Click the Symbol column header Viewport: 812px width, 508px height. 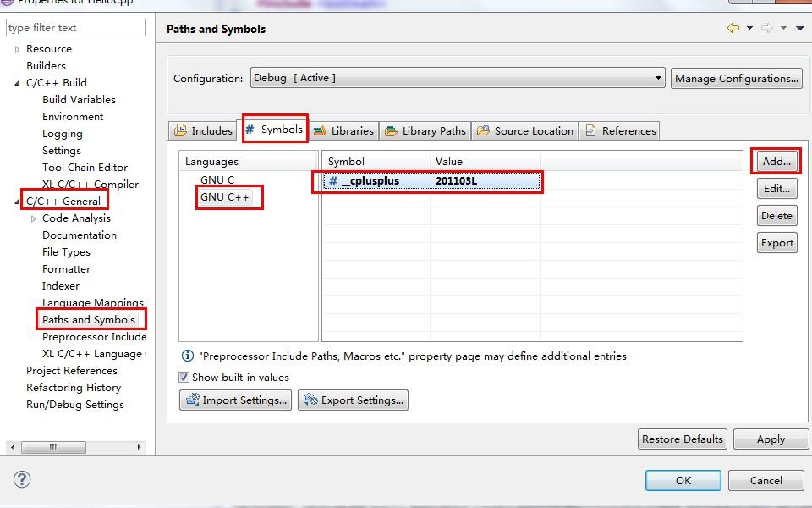[376, 161]
